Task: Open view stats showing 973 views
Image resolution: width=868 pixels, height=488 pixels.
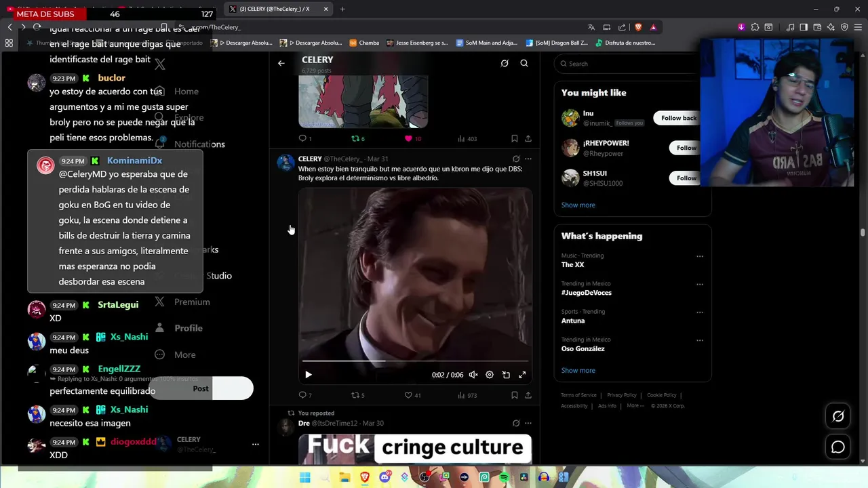Action: 467,395
